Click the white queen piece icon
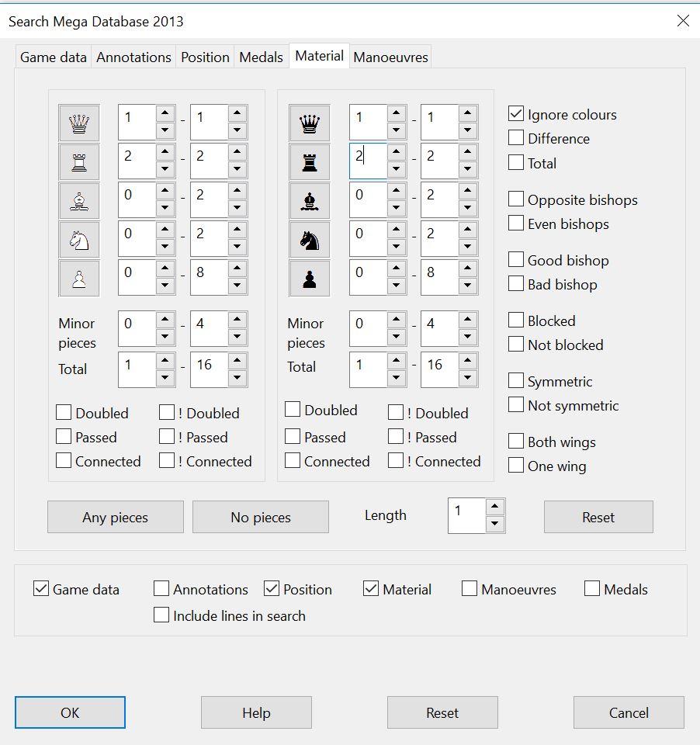700x745 pixels. (79, 123)
